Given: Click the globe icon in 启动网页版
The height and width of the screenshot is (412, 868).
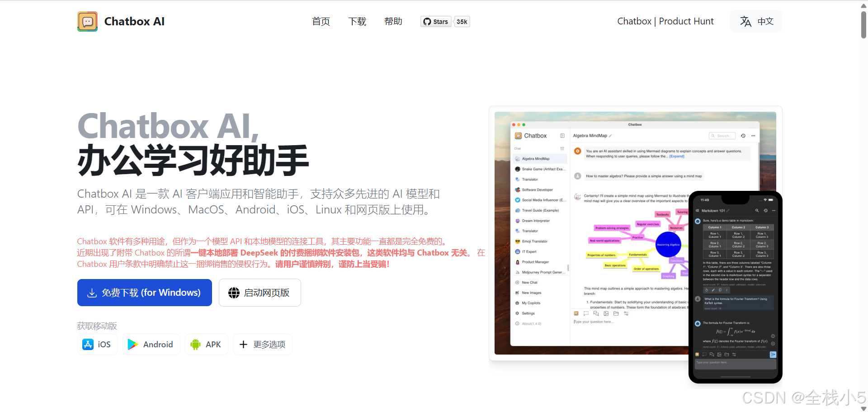Looking at the screenshot, I should pos(234,293).
